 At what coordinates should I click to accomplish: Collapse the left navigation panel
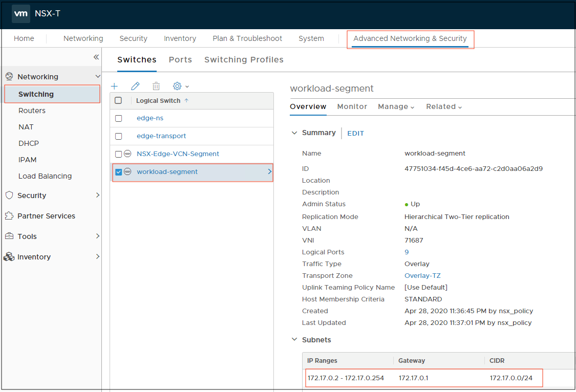[x=96, y=57]
